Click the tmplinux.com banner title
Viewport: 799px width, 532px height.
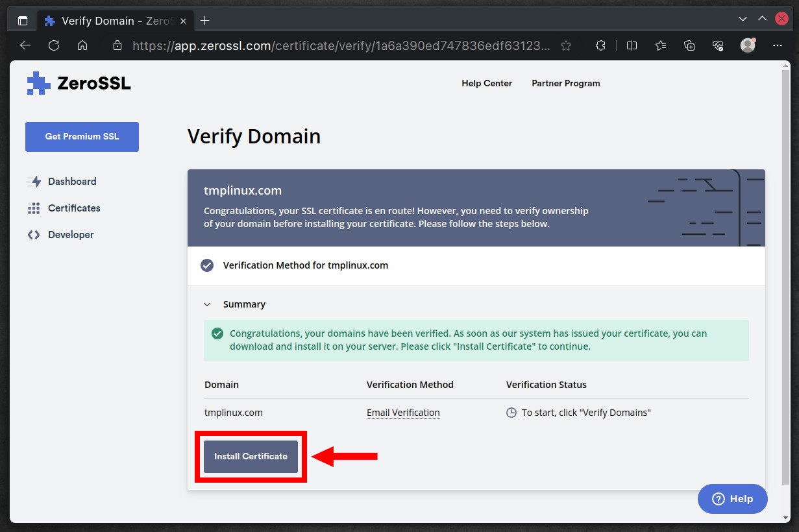click(243, 191)
